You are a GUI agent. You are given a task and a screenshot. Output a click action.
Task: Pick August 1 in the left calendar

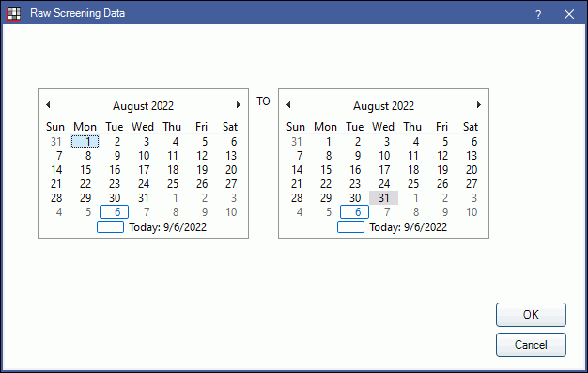(85, 142)
